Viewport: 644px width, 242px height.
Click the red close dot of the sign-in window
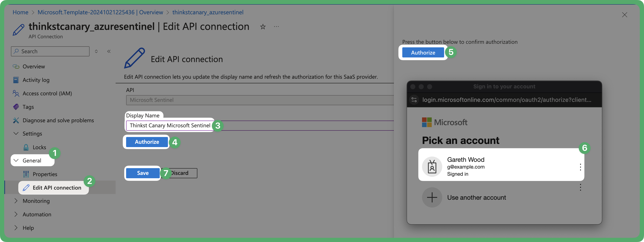click(x=413, y=86)
